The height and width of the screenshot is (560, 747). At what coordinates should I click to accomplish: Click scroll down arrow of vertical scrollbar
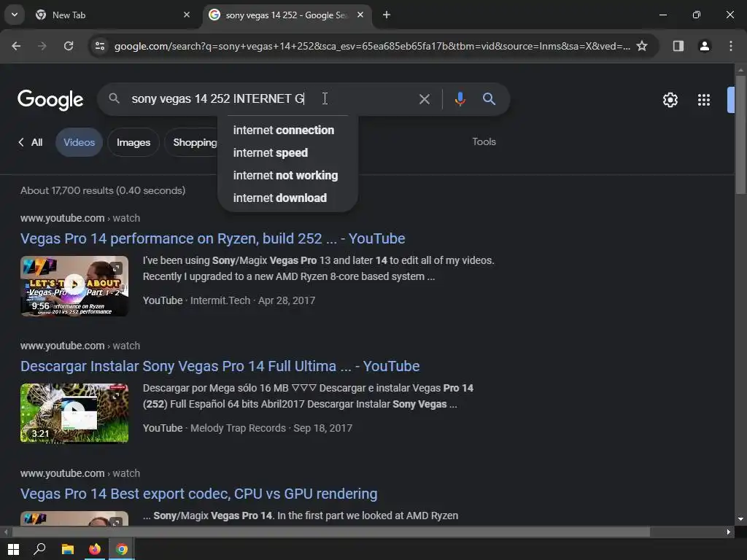(740, 519)
